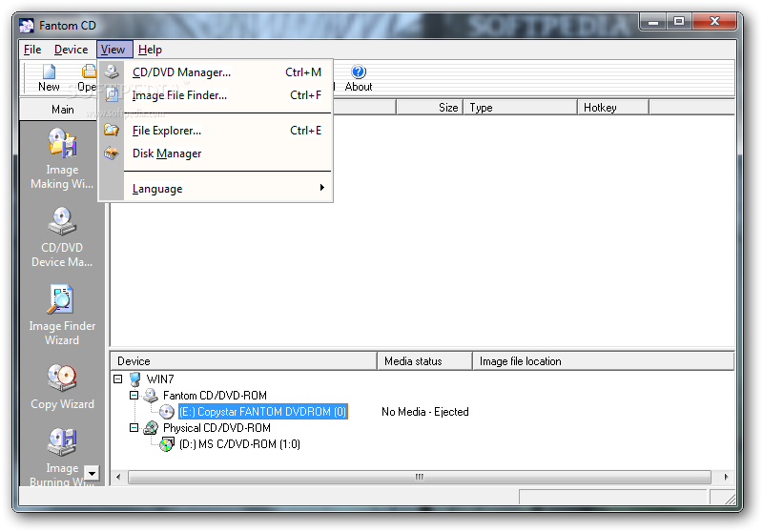Click the File Explorer folder menu icon
The image size is (763, 532).
click(x=112, y=130)
